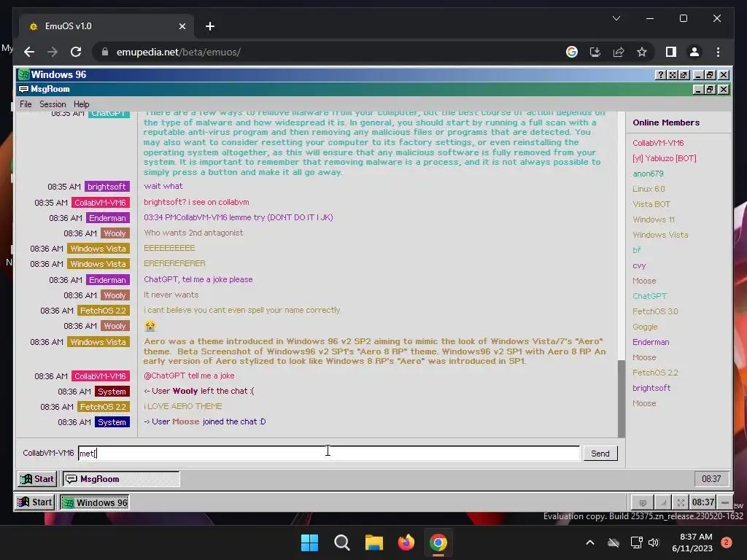The image size is (747, 560).
Task: Click the 'Who wants 2nd antagonist' message
Action: tap(193, 233)
